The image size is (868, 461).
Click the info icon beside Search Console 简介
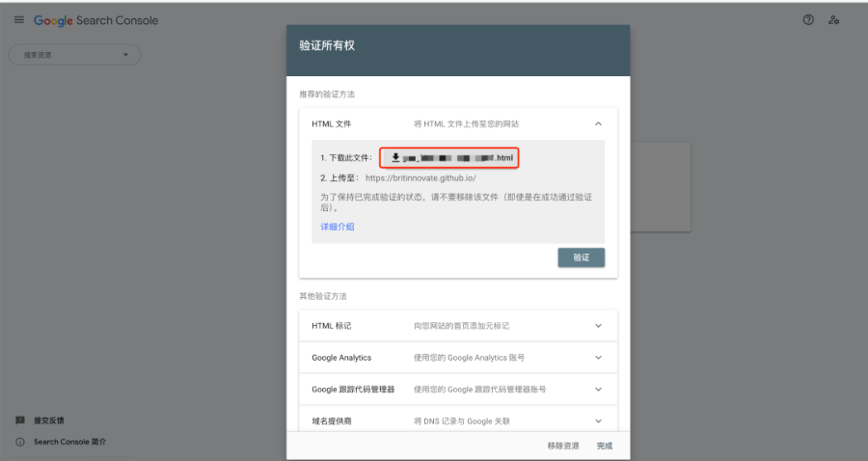[x=20, y=442]
